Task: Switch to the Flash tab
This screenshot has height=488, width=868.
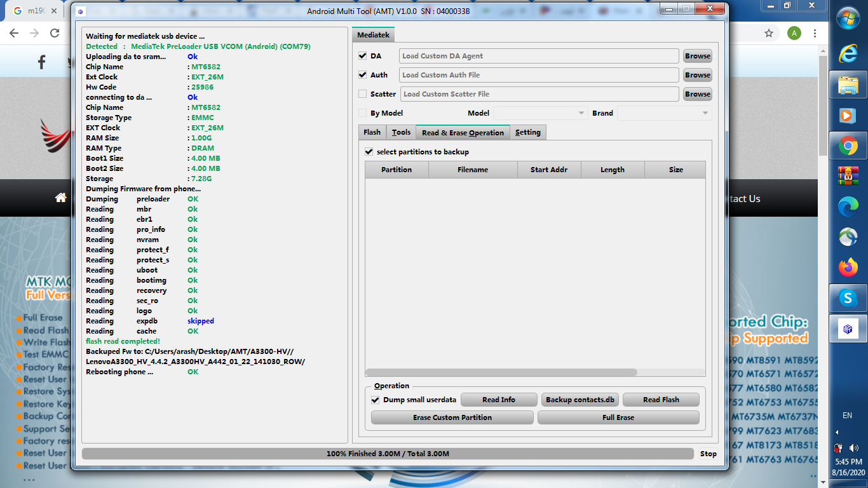Action: 372,132
